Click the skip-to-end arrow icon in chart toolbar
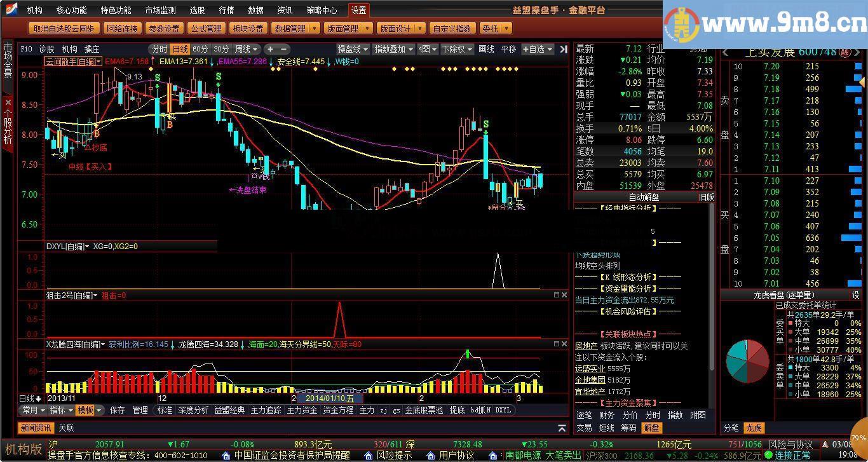The width and height of the screenshot is (868, 462). click(x=563, y=49)
